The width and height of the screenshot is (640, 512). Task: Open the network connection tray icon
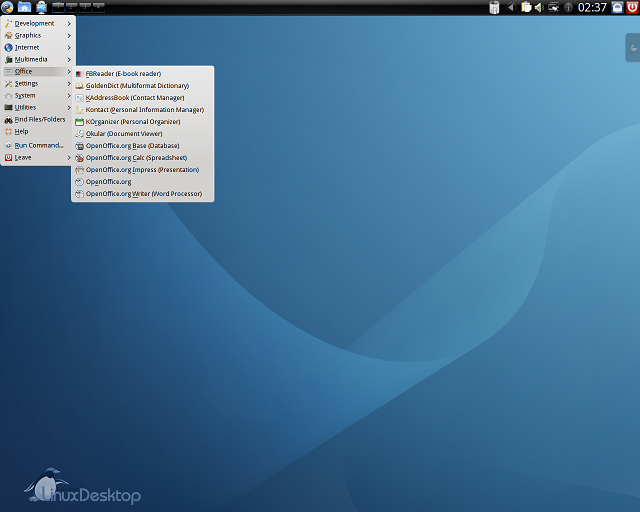click(x=553, y=7)
